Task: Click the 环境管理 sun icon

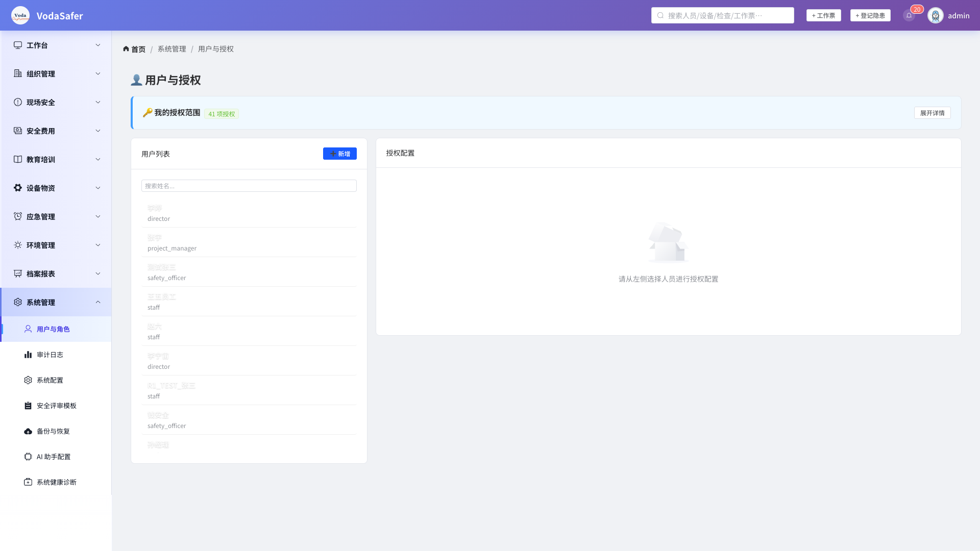Action: pos(18,245)
